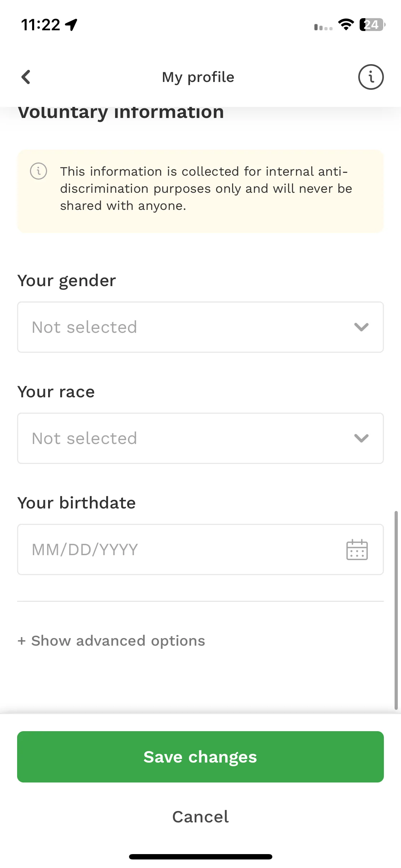Tap the anti-discrimination notice text
Viewport: 401px width, 868px height.
click(206, 188)
